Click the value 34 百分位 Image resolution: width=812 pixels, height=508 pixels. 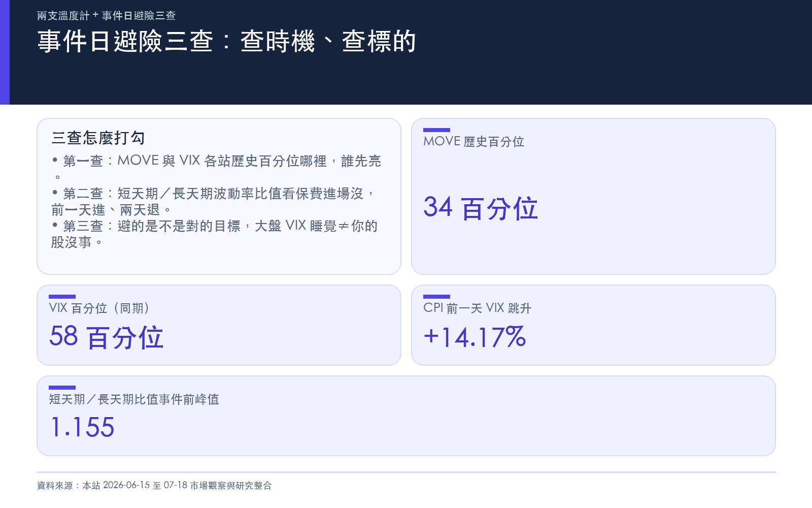point(481,208)
